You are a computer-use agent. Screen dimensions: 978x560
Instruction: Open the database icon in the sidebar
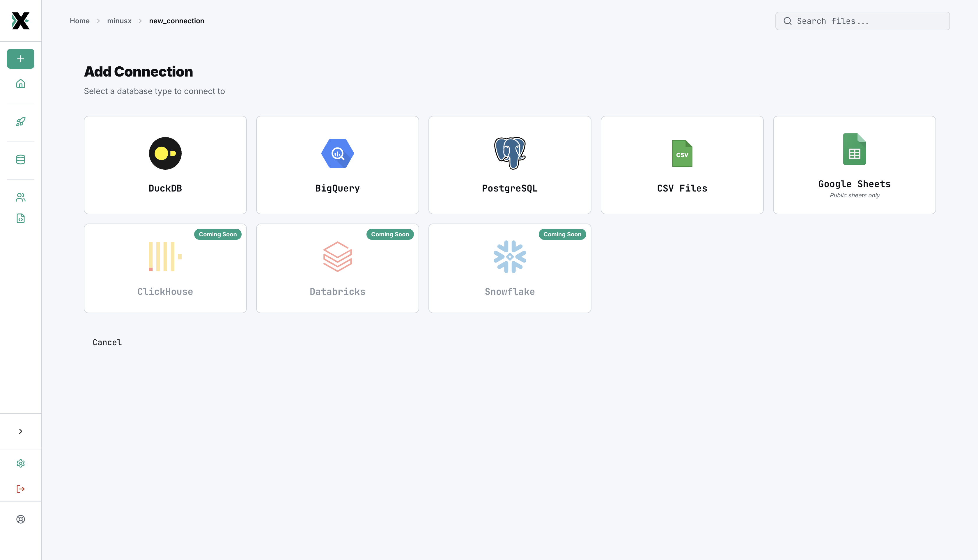coord(21,160)
